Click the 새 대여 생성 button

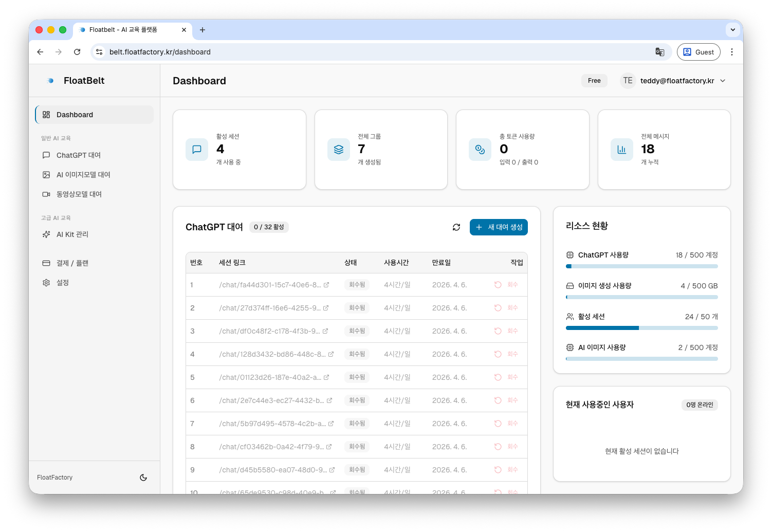[499, 227]
